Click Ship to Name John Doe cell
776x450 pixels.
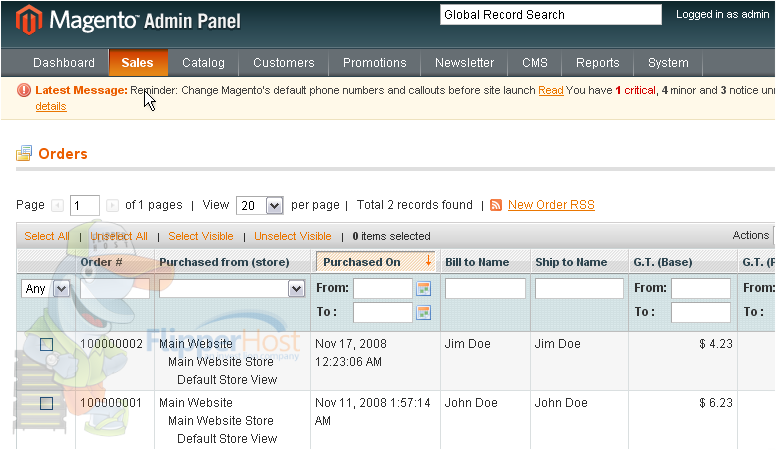[561, 403]
